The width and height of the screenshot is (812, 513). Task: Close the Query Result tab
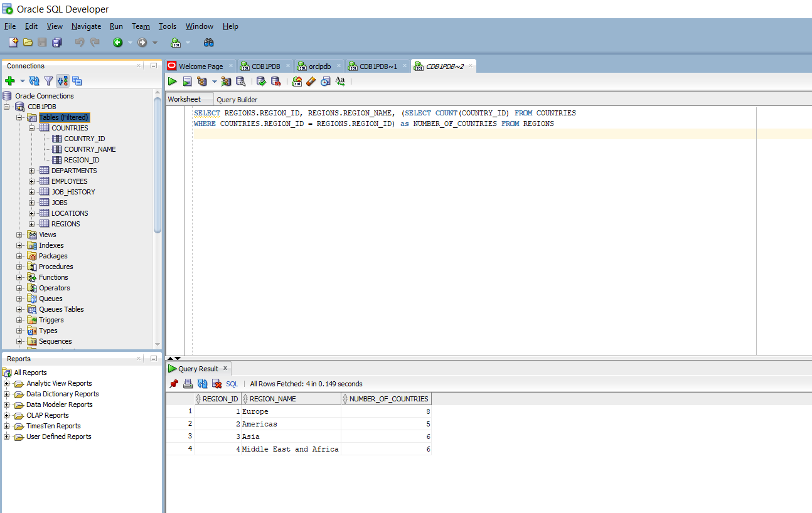click(x=226, y=368)
